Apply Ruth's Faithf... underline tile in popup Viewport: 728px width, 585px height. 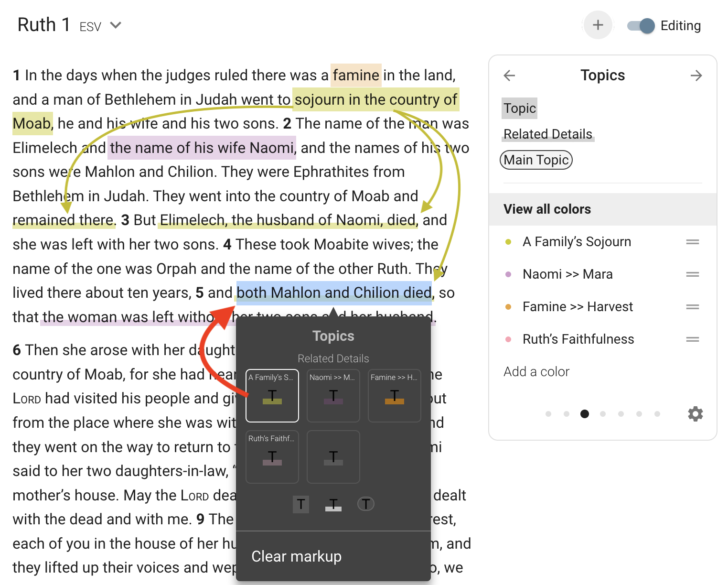[x=272, y=457]
